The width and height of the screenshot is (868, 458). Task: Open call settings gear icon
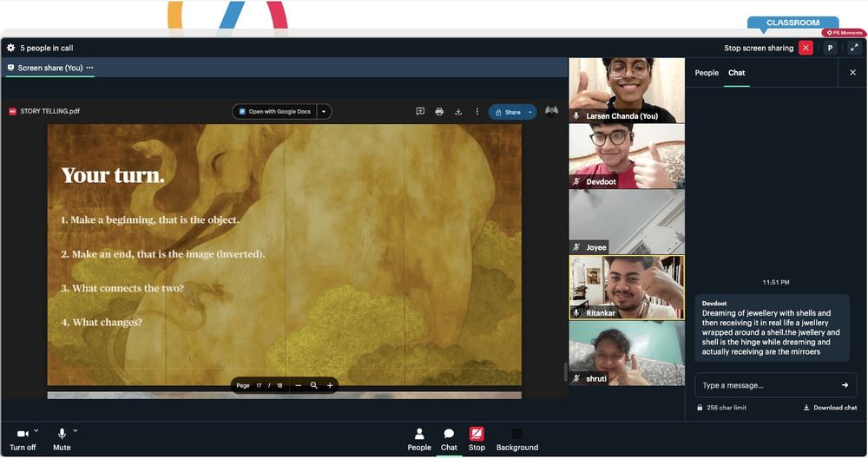[x=10, y=48]
